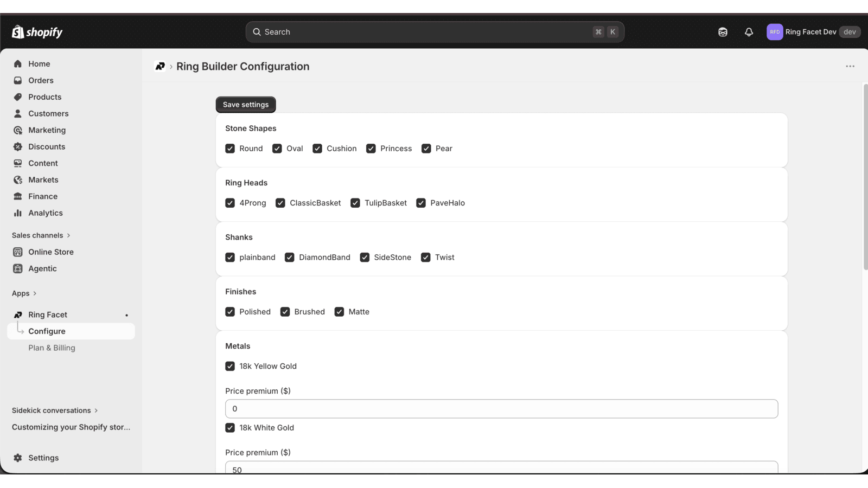This screenshot has height=488, width=868.
Task: Expand the Sales channels section
Action: pyautogui.click(x=41, y=235)
